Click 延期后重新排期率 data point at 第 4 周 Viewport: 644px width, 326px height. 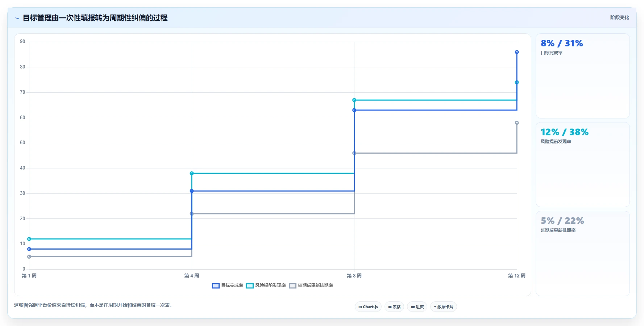[192, 214]
